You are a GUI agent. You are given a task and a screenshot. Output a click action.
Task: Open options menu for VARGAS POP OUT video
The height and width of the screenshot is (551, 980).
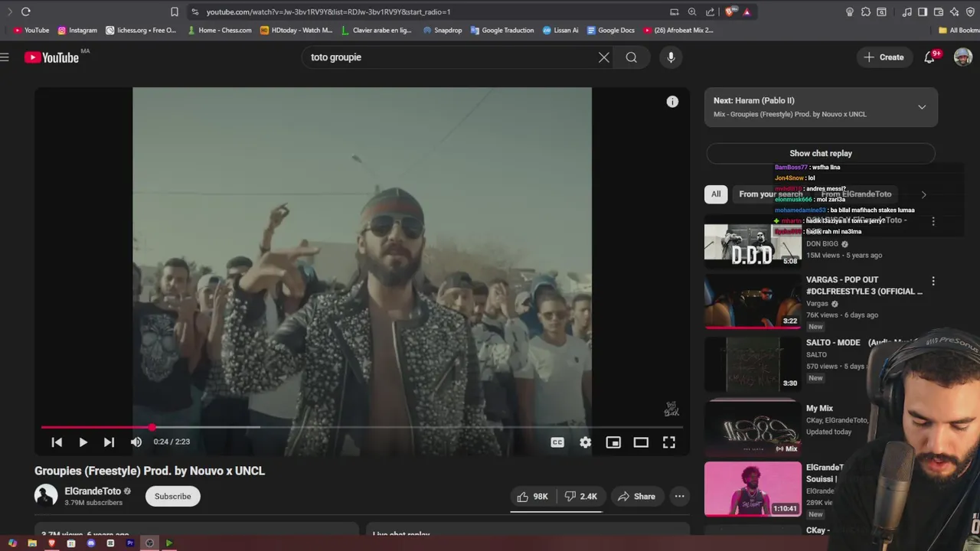coord(933,281)
